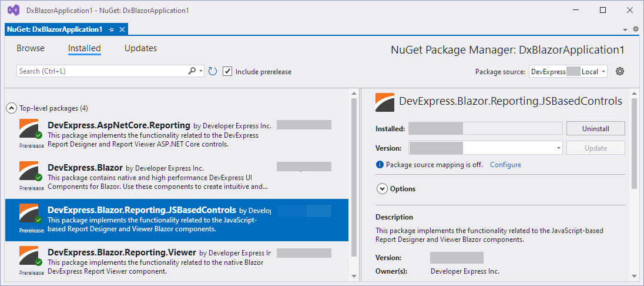Open the Version dropdown list

pos(558,148)
